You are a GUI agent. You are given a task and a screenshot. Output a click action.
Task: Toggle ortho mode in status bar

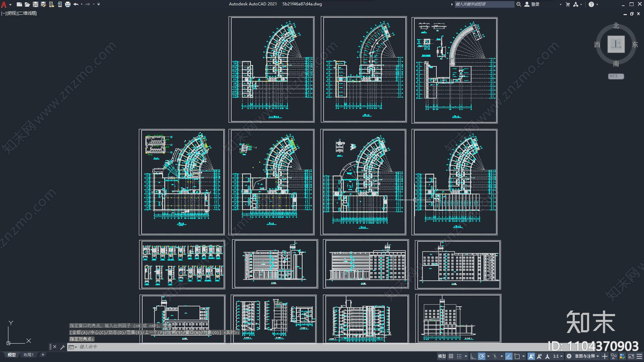[473, 356]
